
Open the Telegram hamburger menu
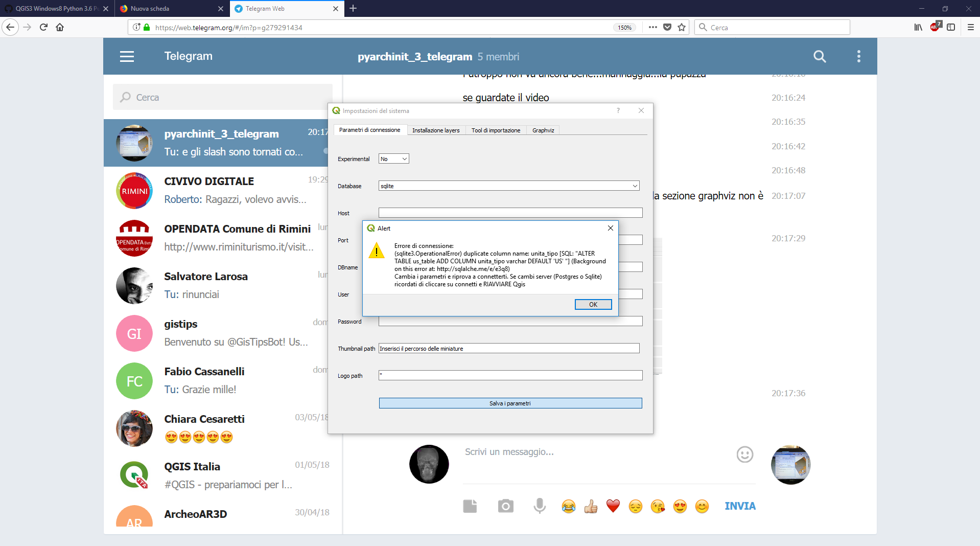(x=127, y=56)
